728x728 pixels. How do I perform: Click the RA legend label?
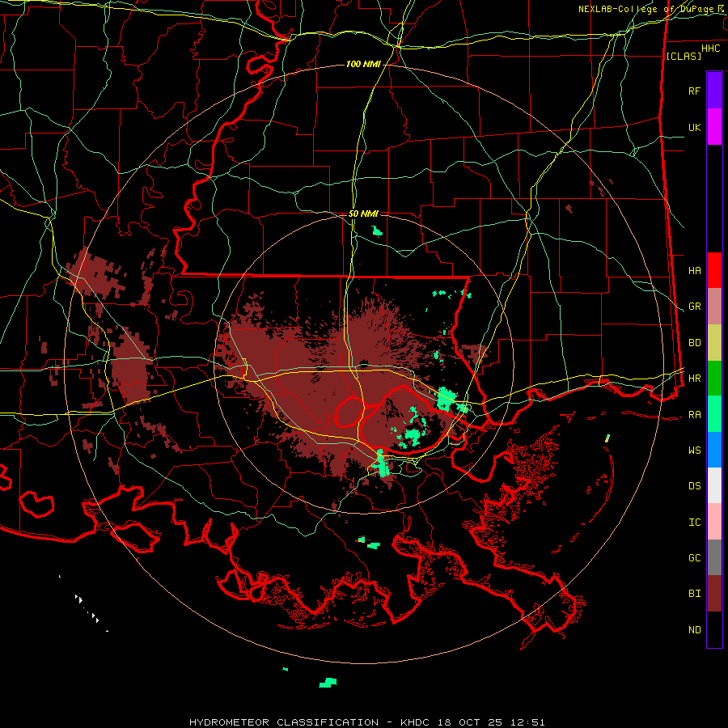pos(694,415)
